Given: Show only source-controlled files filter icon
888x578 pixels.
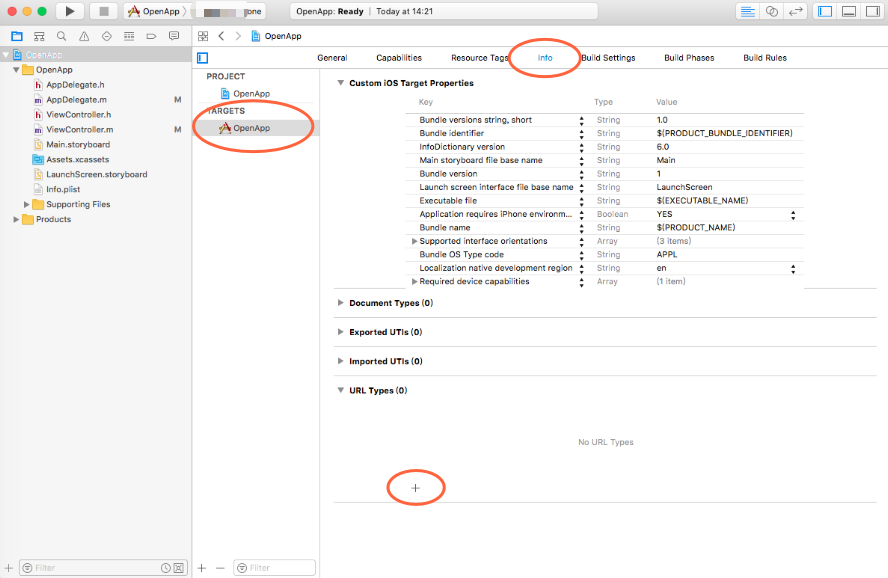Looking at the screenshot, I should pyautogui.click(x=178, y=568).
